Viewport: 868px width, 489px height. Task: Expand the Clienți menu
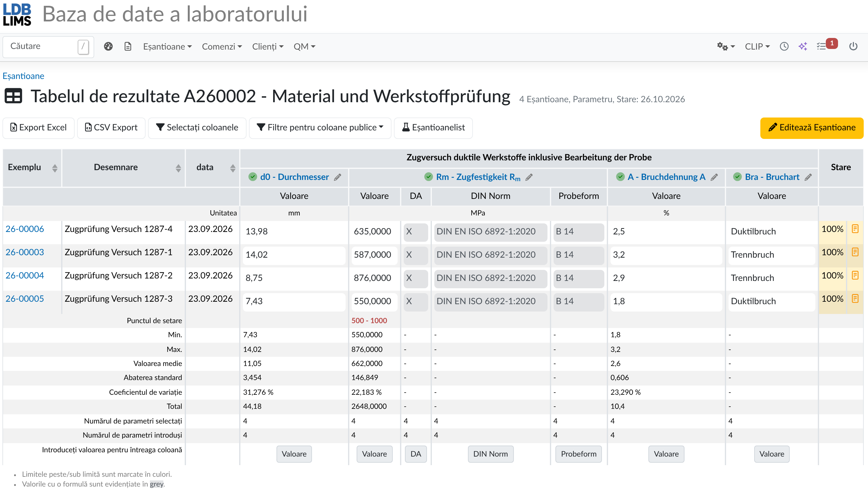(x=268, y=47)
